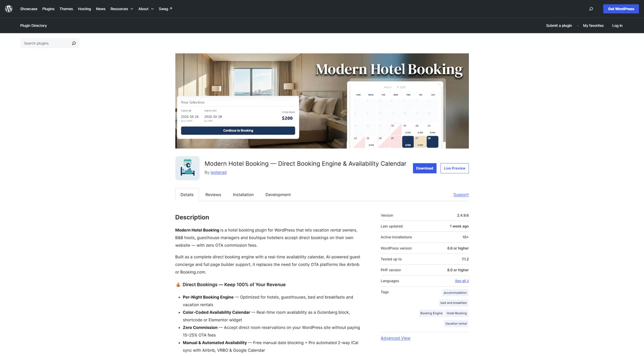The image size is (644, 356).
Task: Open the Booking Engine tag
Action: click(431, 313)
